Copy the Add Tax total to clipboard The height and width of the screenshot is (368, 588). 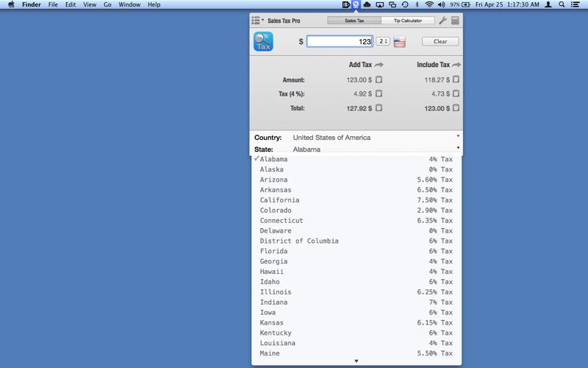click(379, 108)
